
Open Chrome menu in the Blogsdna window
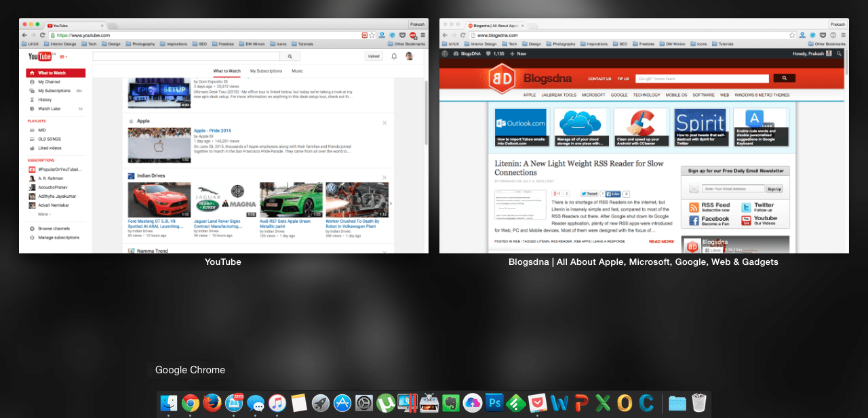click(x=844, y=35)
